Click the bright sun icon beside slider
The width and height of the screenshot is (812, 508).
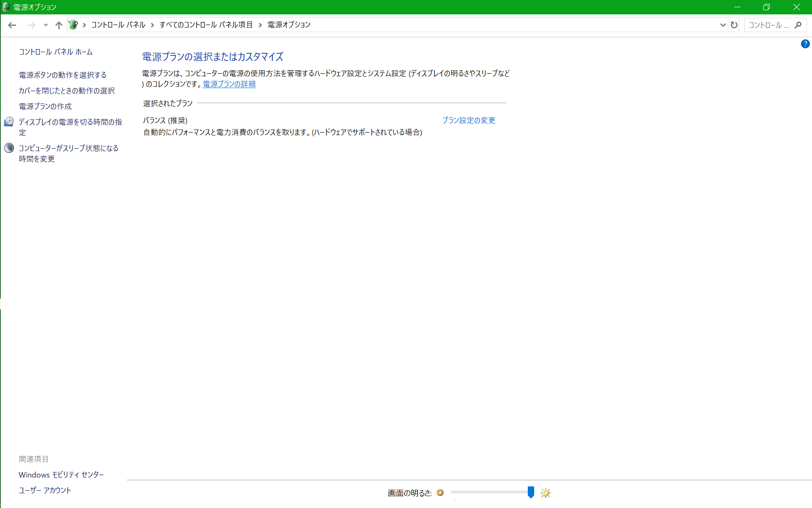pyautogui.click(x=545, y=493)
